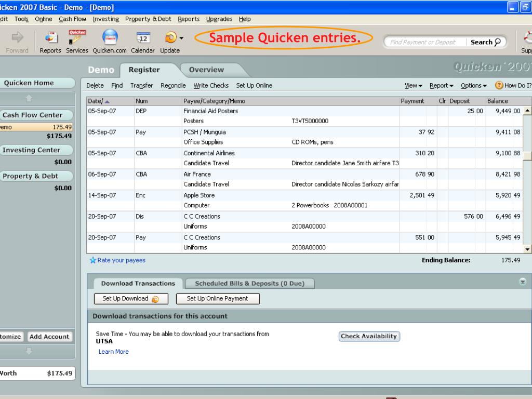The width and height of the screenshot is (532, 399).
Task: Open the Help menu
Action: pyautogui.click(x=245, y=19)
